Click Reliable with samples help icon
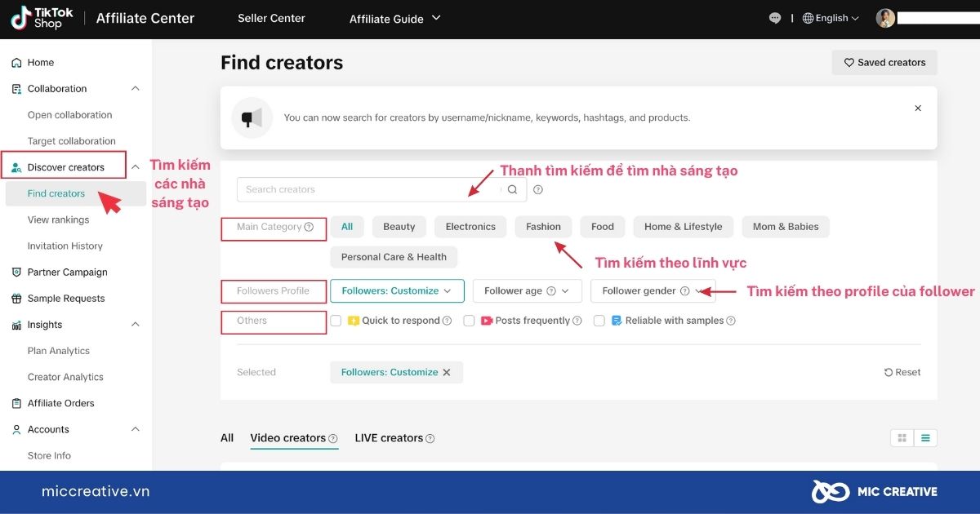Image resolution: width=980 pixels, height=514 pixels. click(731, 321)
